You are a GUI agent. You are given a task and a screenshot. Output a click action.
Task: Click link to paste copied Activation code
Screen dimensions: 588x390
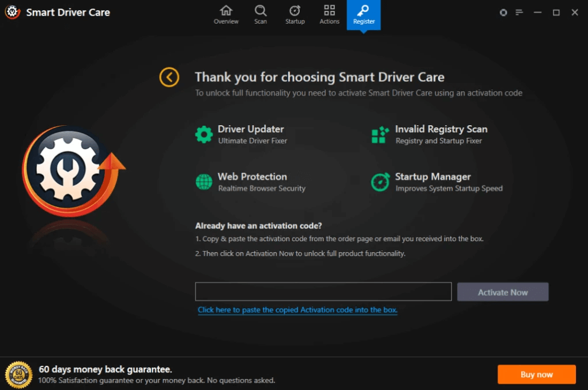tap(297, 310)
